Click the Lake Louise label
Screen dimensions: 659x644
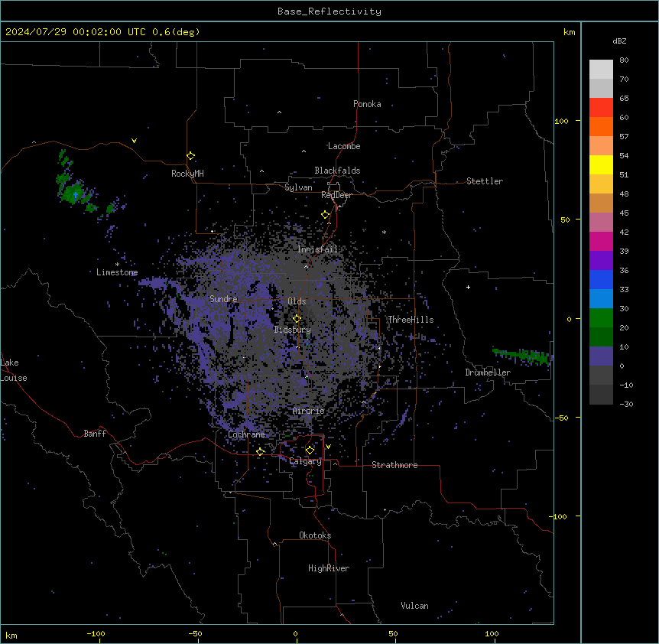(x=14, y=370)
